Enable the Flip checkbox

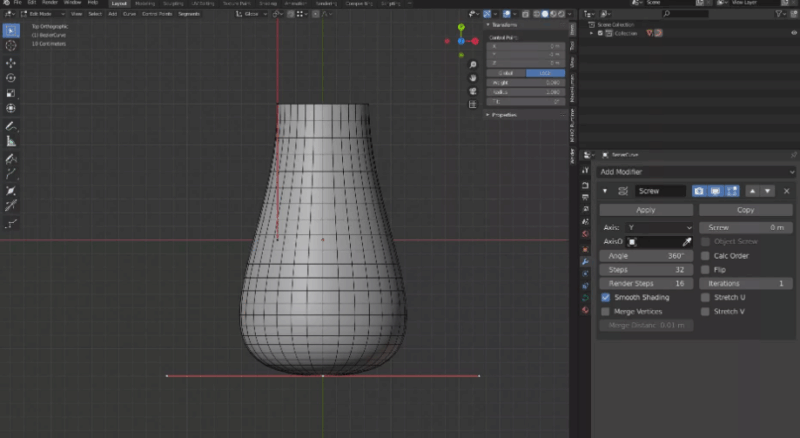(x=706, y=270)
